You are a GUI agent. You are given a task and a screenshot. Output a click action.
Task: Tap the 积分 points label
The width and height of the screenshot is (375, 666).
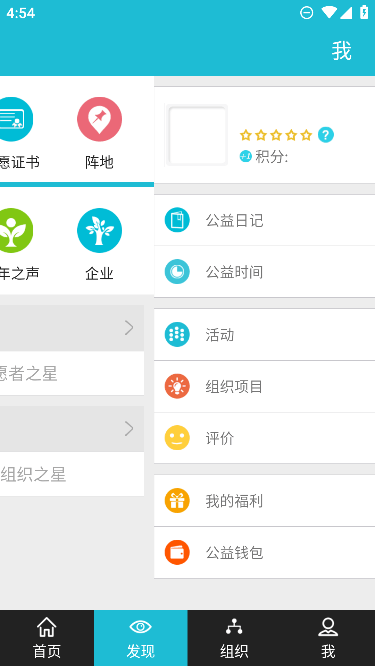[271, 157]
